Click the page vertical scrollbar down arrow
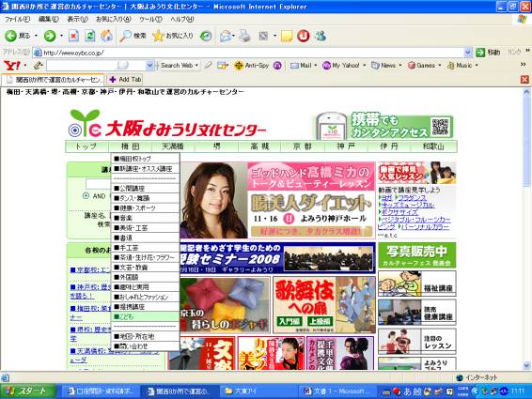Image resolution: width=532 pixels, height=399 pixels. coord(526,365)
